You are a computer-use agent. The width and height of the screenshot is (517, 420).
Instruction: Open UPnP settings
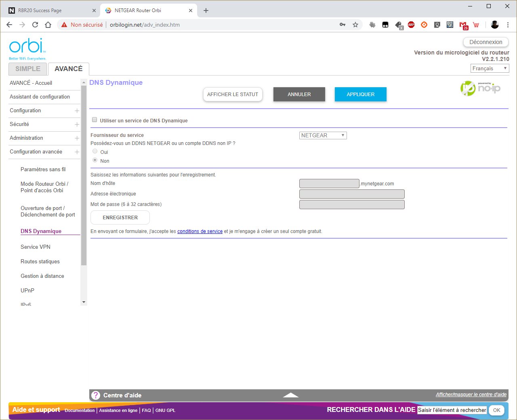[27, 290]
